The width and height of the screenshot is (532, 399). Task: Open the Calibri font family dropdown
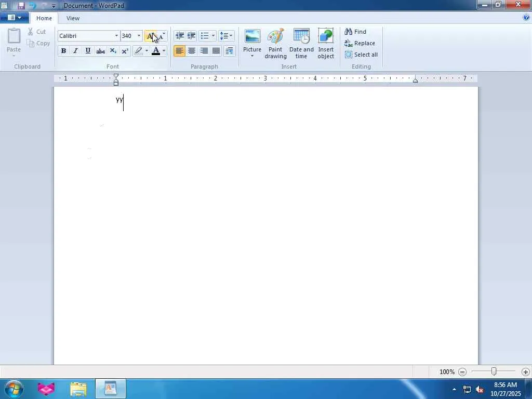coord(116,36)
